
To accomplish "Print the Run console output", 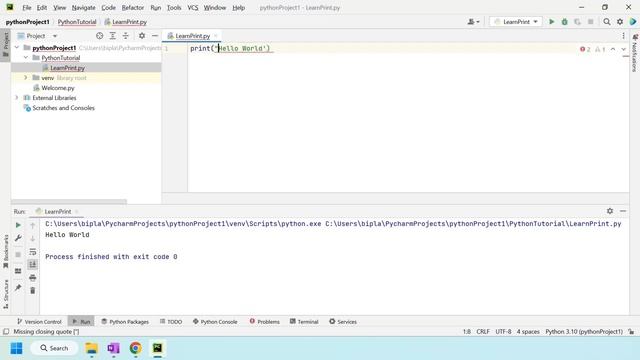I will 33,278.
